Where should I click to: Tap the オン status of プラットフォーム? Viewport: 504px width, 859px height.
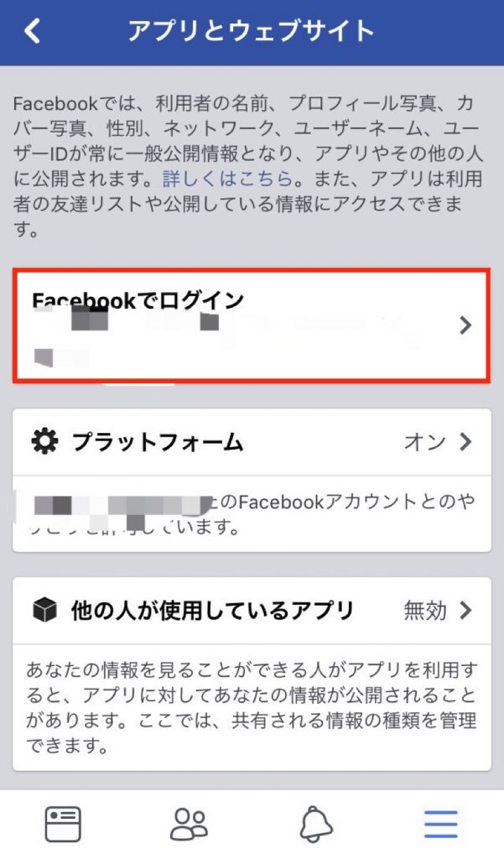(425, 441)
